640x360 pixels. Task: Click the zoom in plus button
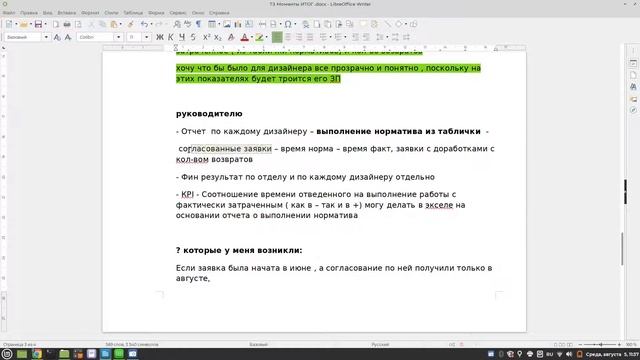619,345
